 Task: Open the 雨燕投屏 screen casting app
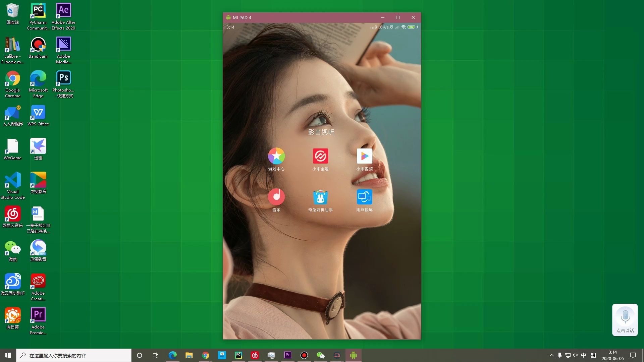tap(364, 197)
